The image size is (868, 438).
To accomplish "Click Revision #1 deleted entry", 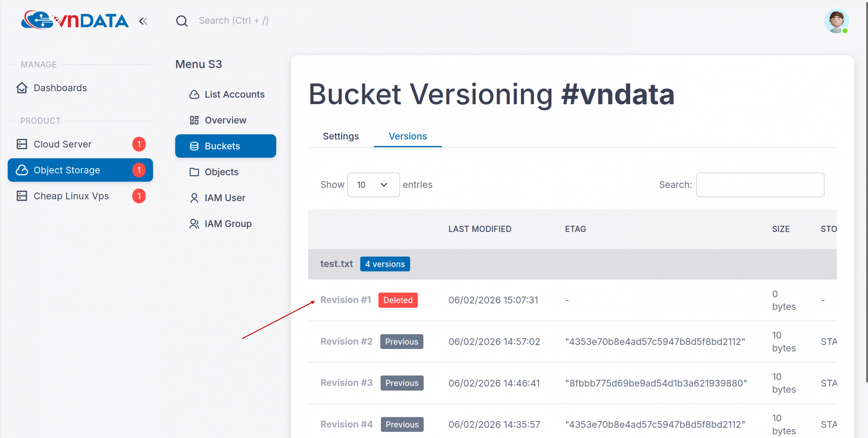I will (346, 300).
